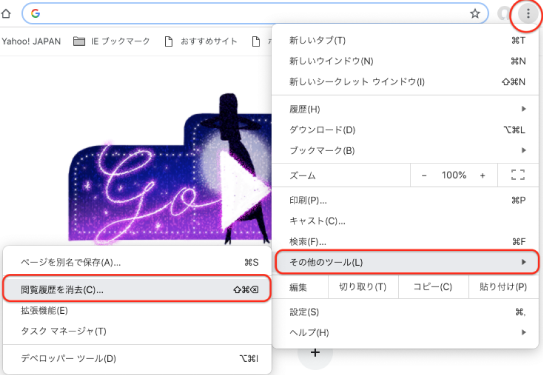Click the Google G icon in address bar
The image size is (543, 375).
pos(35,14)
